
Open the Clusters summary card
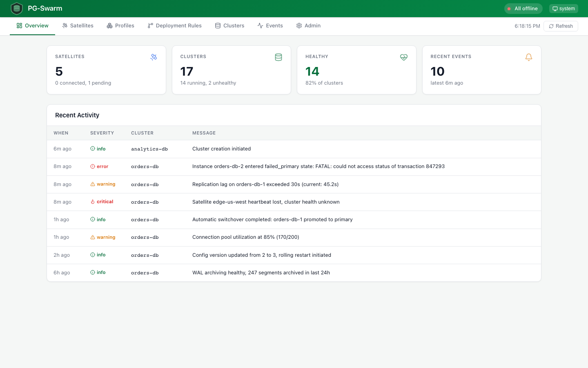pos(232,70)
